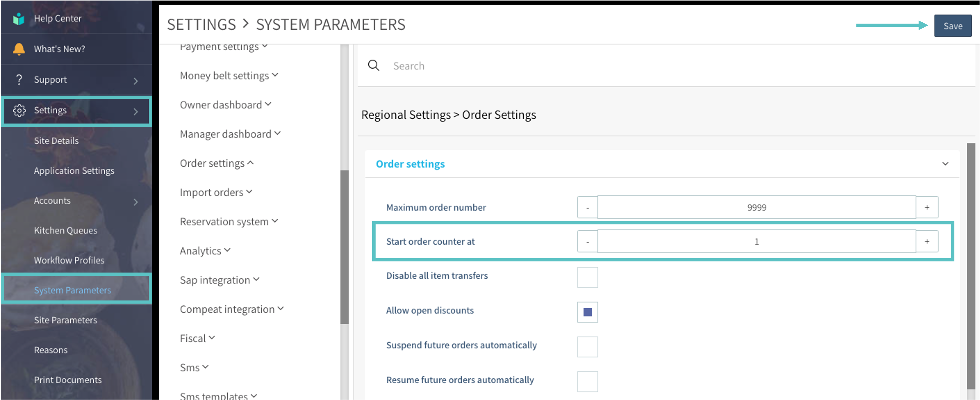
Task: Enable Disable all item transfers checkbox
Action: (587, 277)
